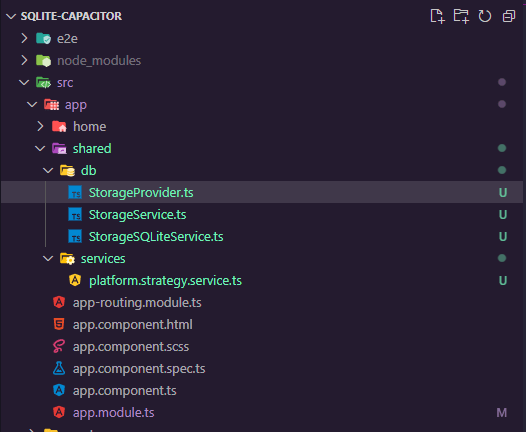Click the TS icon beside StorageService.ts
The image size is (526, 432).
pyautogui.click(x=75, y=214)
